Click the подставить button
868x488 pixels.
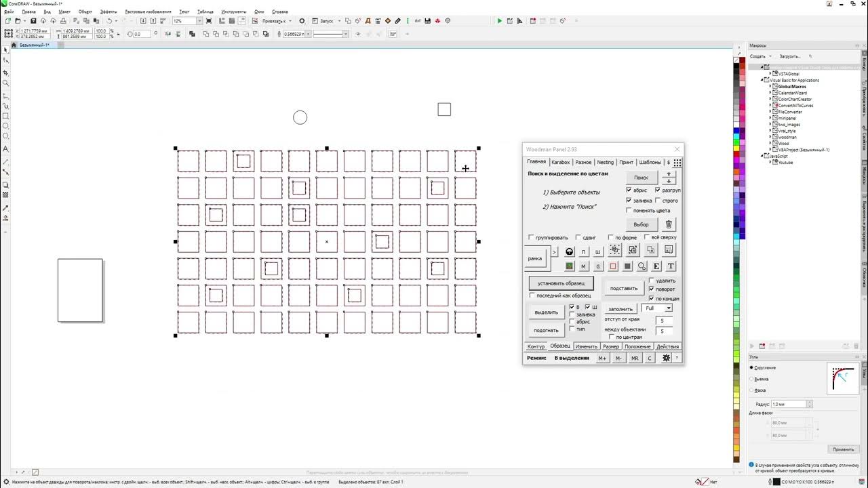coord(624,288)
